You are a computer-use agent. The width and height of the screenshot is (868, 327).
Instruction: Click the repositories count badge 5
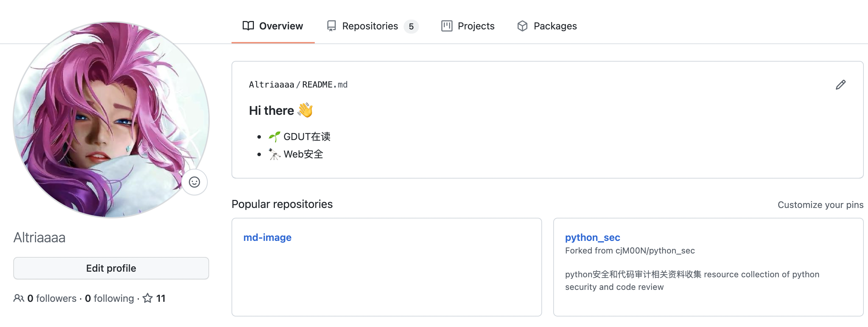tap(411, 26)
